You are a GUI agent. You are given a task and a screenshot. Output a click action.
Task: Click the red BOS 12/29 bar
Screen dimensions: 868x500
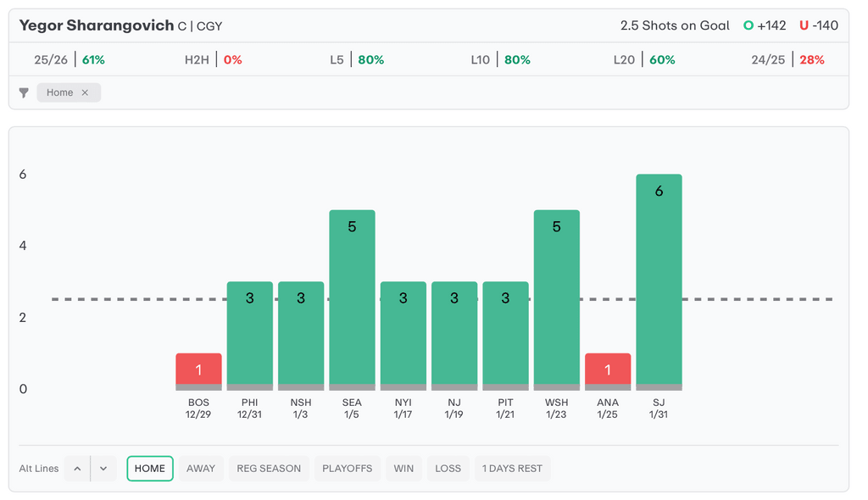pyautogui.click(x=198, y=370)
